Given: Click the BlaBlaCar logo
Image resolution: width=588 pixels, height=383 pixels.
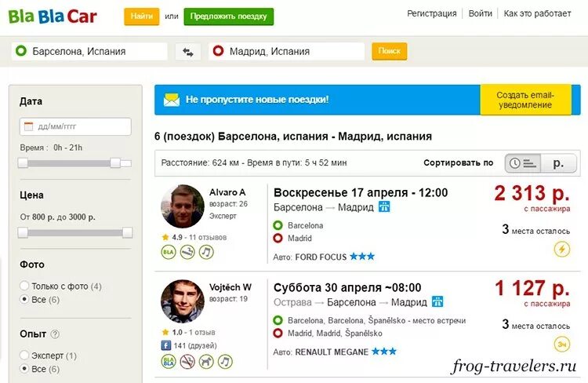Looking at the screenshot, I should coord(53,16).
